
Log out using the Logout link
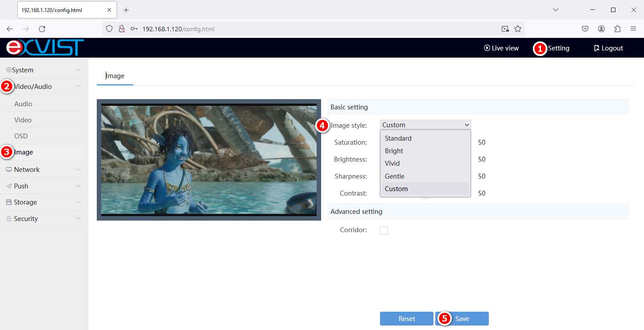point(608,48)
